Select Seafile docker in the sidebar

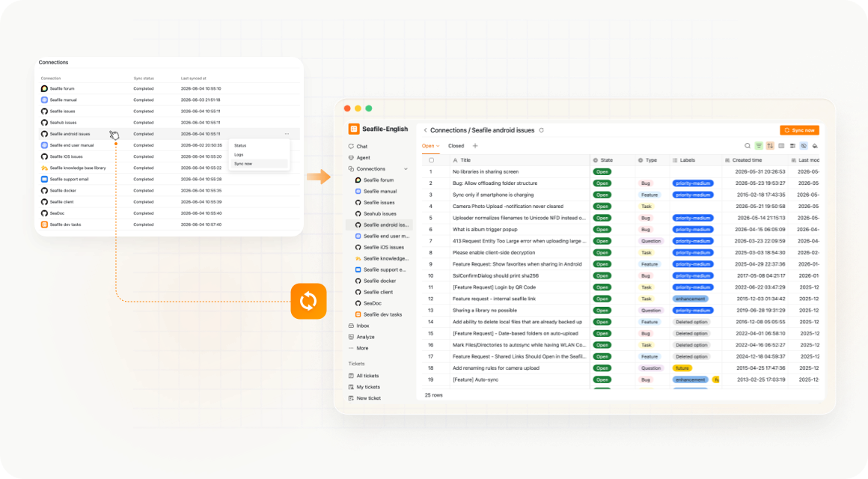[x=380, y=281]
